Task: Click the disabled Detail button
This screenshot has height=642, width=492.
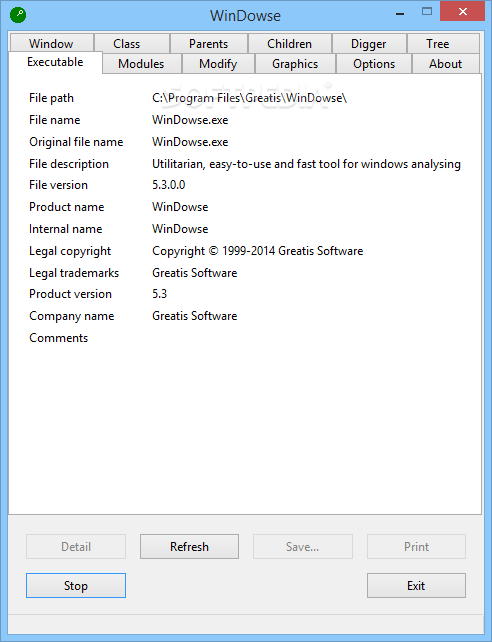Action: (76, 547)
